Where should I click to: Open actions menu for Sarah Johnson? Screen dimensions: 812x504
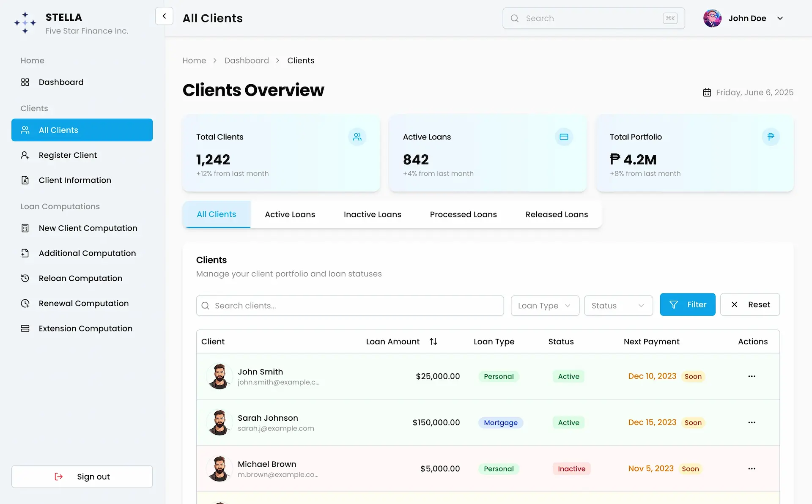[752, 422]
